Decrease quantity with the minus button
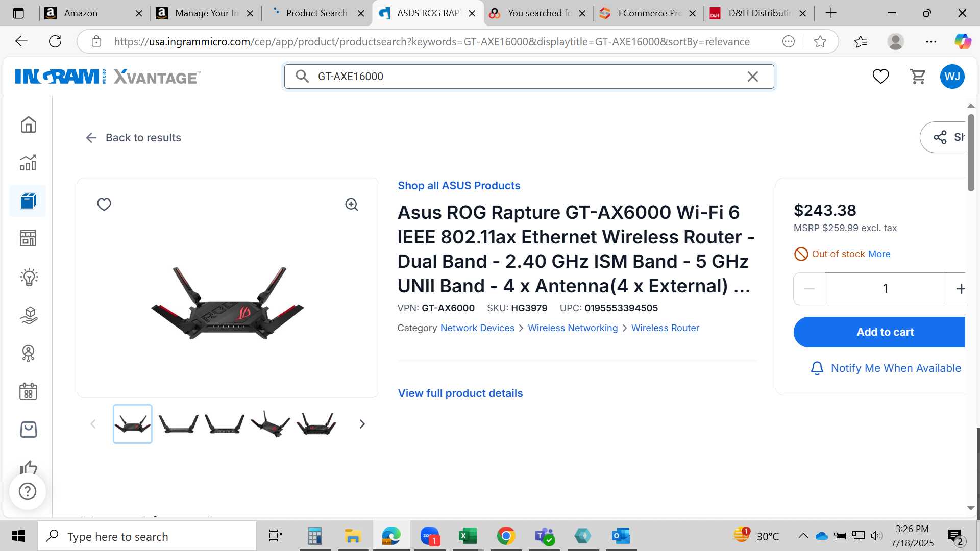980x551 pixels. (810, 289)
